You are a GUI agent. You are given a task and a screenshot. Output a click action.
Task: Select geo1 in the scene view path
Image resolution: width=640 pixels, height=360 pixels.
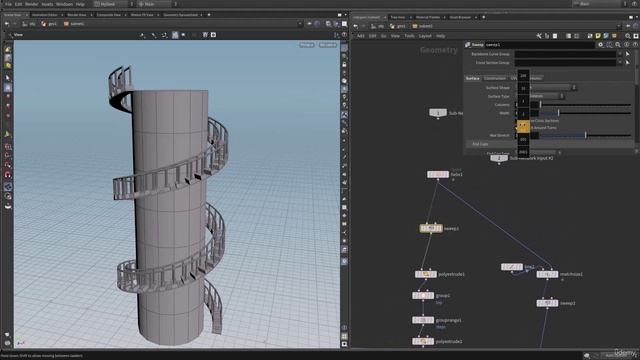click(49, 24)
